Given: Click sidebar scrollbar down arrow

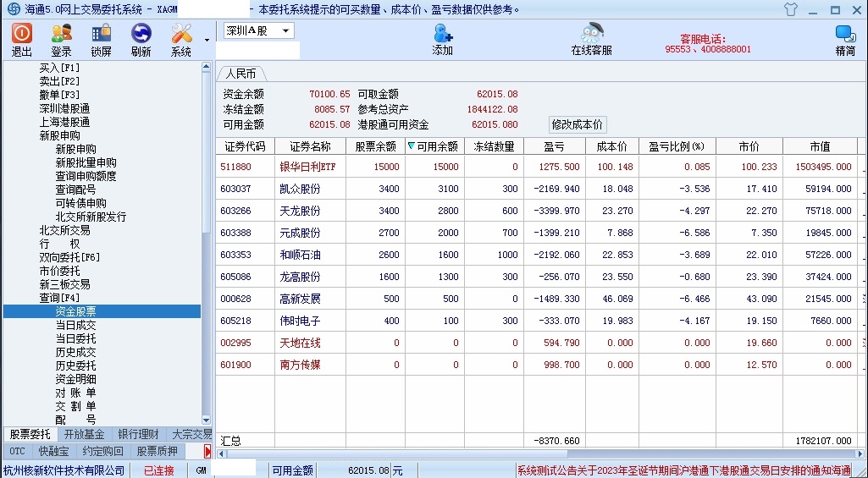Looking at the screenshot, I should (x=207, y=420).
